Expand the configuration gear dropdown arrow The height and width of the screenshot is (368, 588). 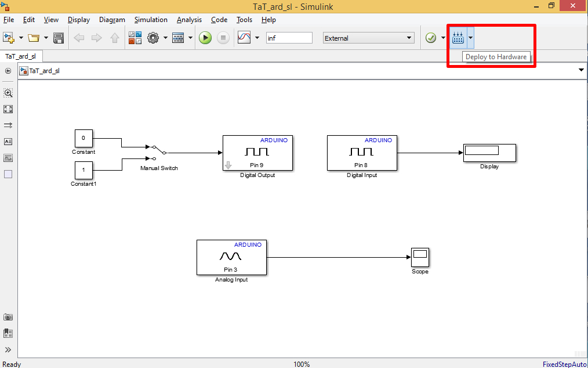[x=165, y=38]
